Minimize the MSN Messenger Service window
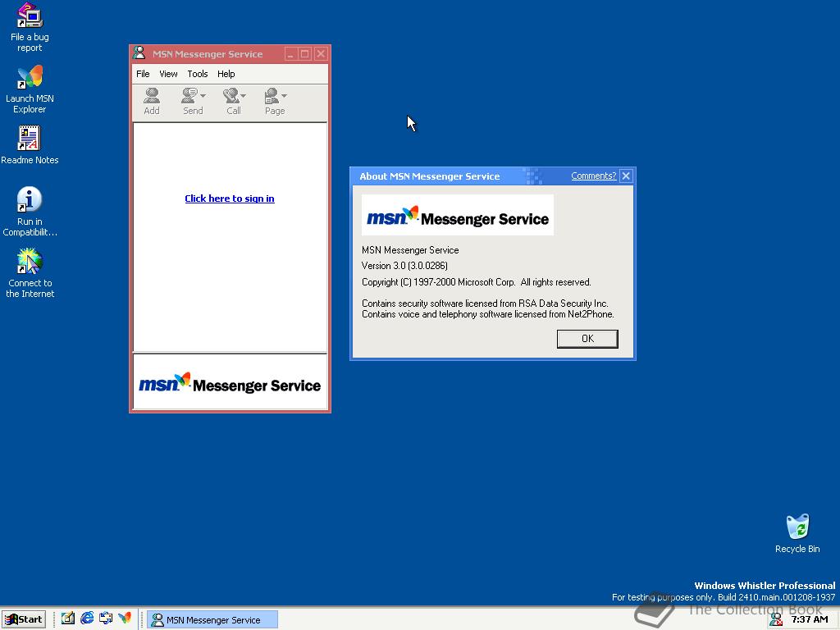This screenshot has width=840, height=630. 290,53
